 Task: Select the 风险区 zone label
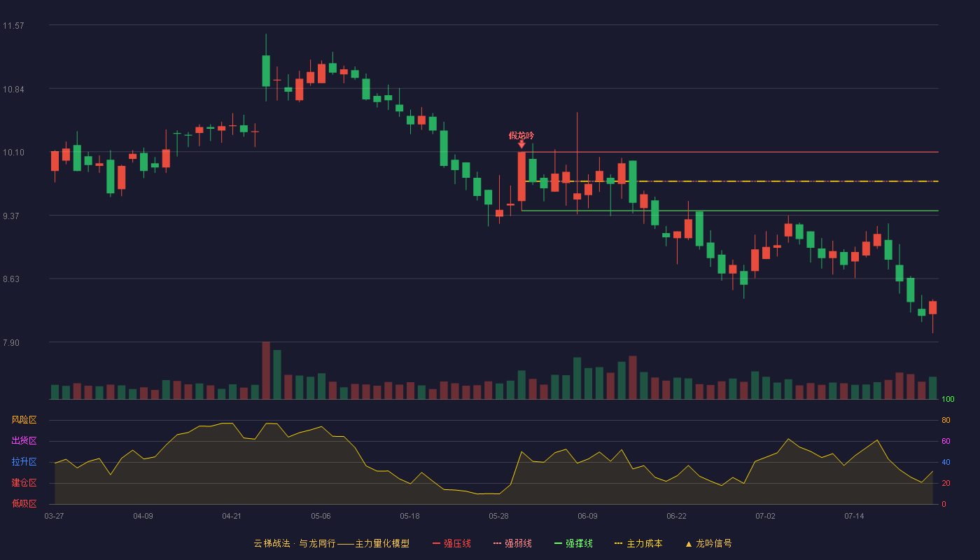tap(24, 420)
